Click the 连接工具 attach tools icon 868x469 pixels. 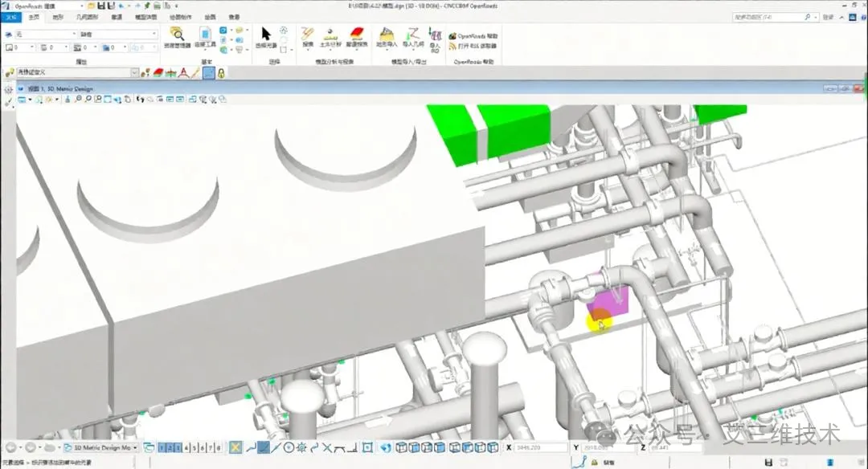tap(205, 38)
